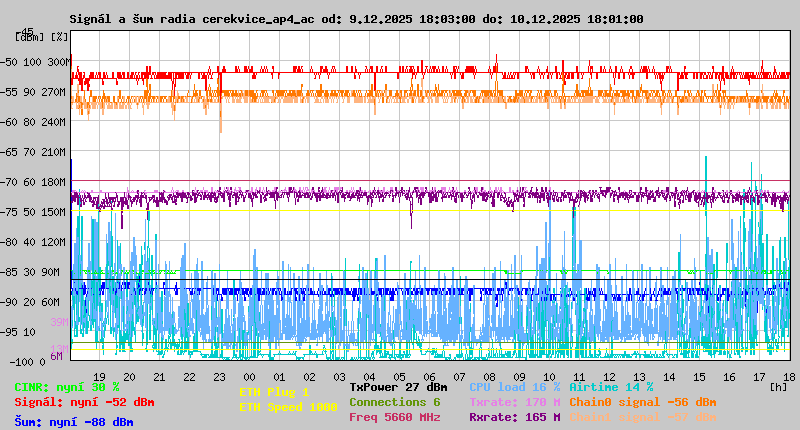Select the Txrate 170 M label
Viewport: 800px width, 430px height.
tap(514, 402)
